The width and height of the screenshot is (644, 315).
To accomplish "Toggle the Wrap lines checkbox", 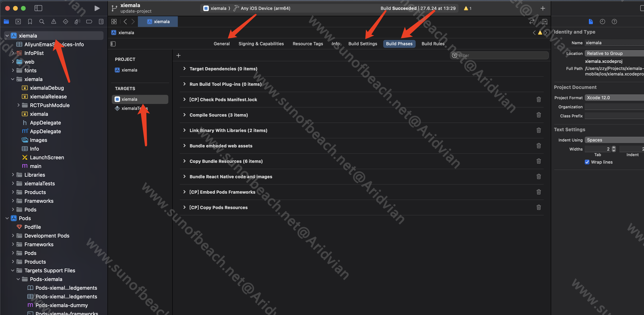I will [587, 162].
